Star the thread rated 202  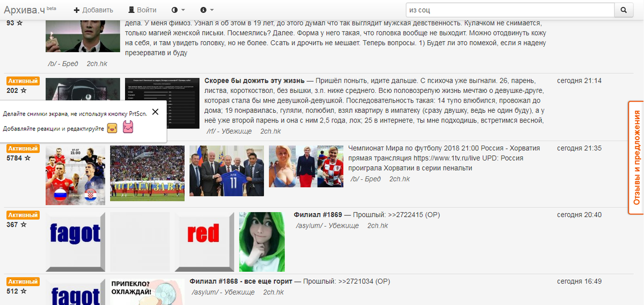(24, 90)
